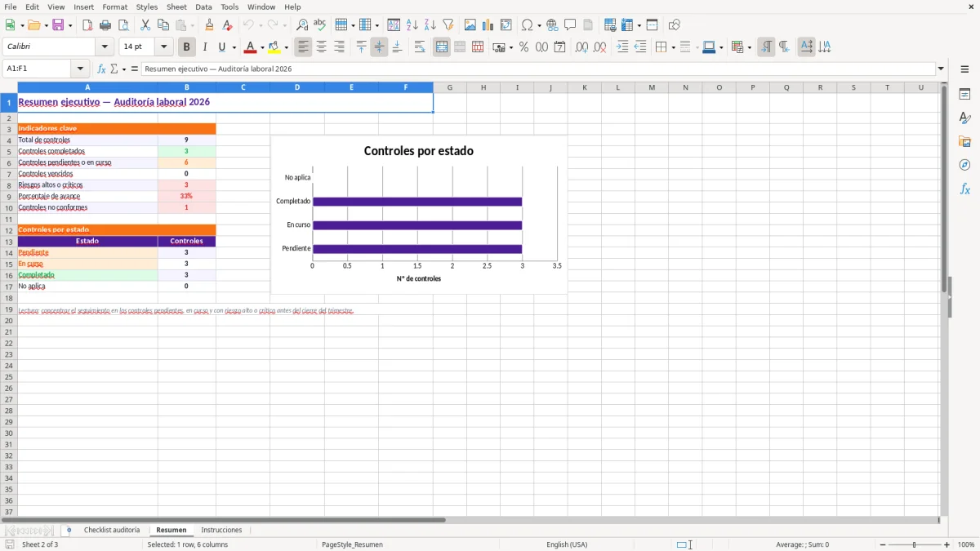The width and height of the screenshot is (980, 551).
Task: Open Sidebar Properties deck
Action: click(964, 94)
